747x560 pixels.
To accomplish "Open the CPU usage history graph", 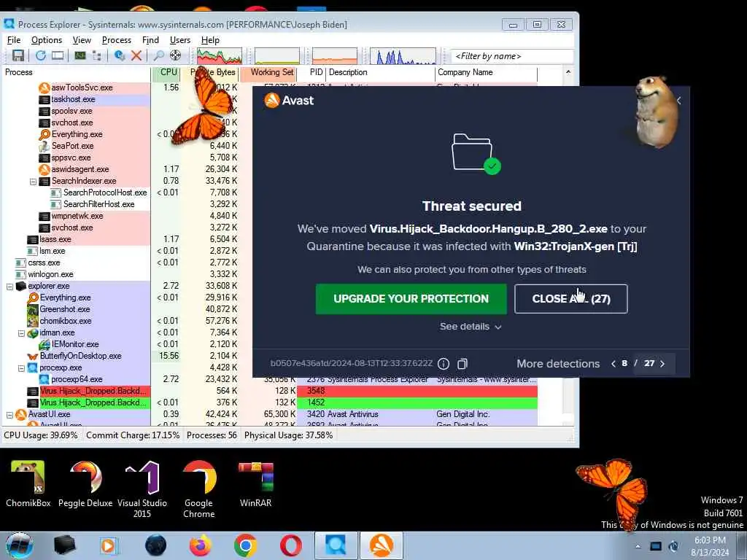I will (x=220, y=56).
